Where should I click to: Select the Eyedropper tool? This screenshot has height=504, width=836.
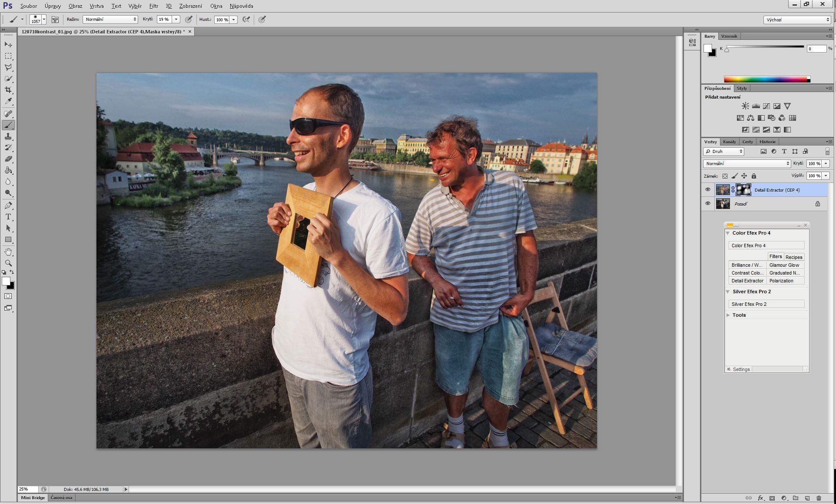click(x=8, y=101)
